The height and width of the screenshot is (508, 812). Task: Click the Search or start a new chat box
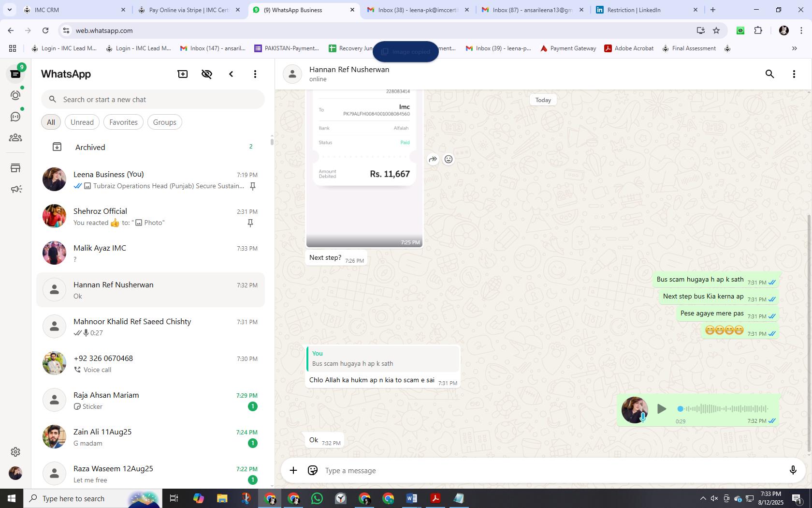[153, 99]
